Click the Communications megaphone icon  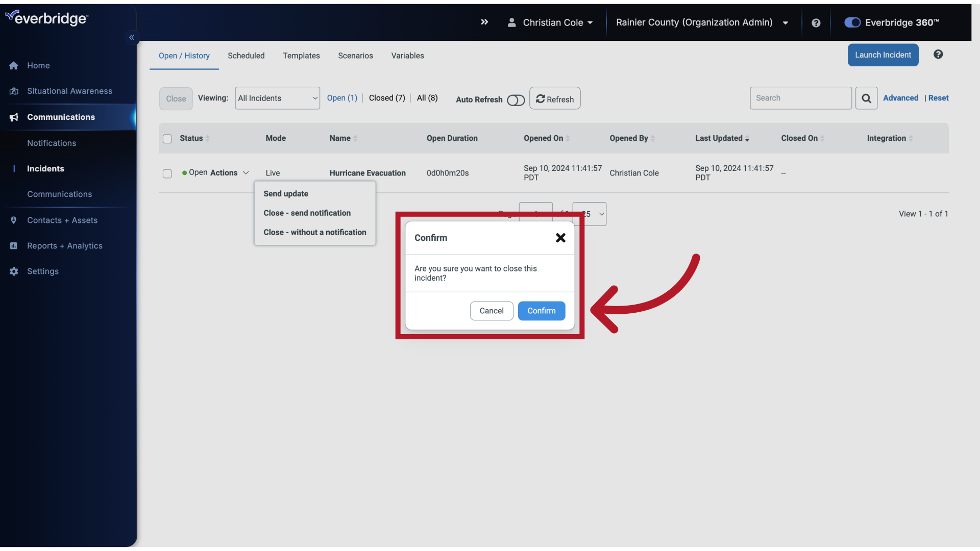click(14, 117)
